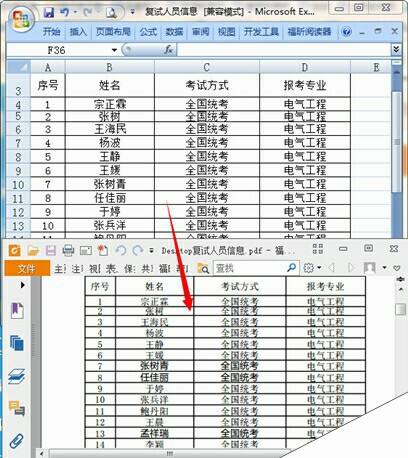This screenshot has width=408, height=458.
Task: Click into the Excel formula bar
Action: (284, 50)
